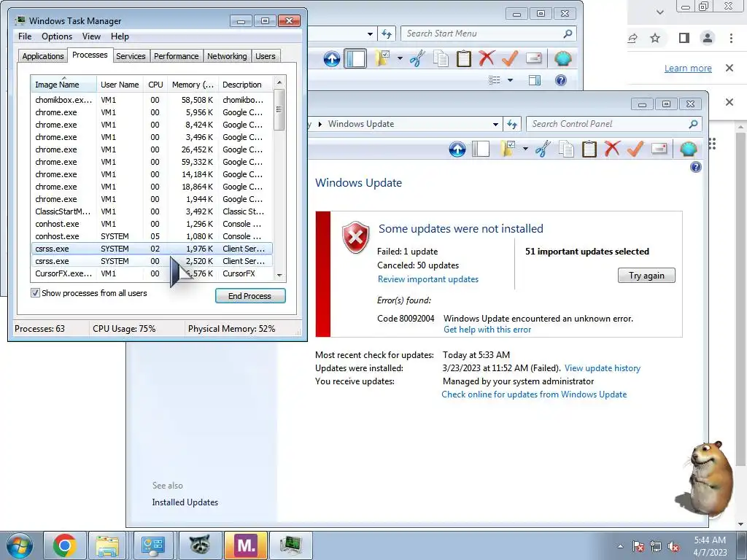Click the orange checkmark icon in Windows Update toolbar

(x=635, y=149)
